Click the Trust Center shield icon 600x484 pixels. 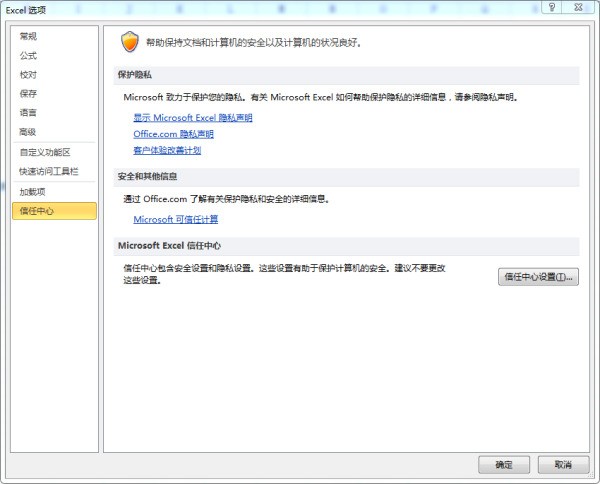(129, 42)
